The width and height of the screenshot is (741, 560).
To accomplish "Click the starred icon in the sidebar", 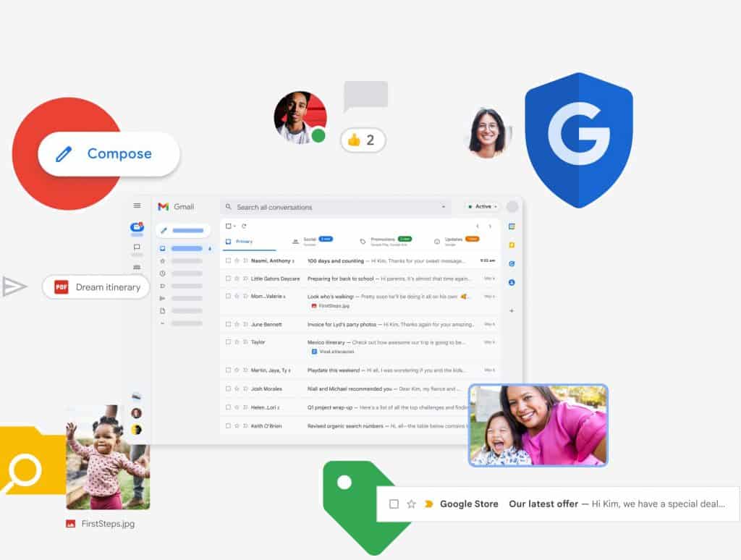I will (x=163, y=261).
